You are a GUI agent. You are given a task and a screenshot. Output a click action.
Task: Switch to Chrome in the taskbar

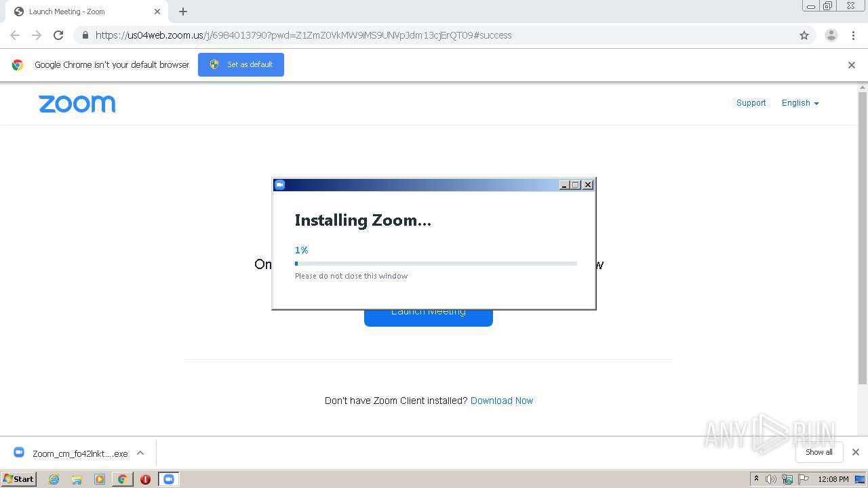pos(122,479)
